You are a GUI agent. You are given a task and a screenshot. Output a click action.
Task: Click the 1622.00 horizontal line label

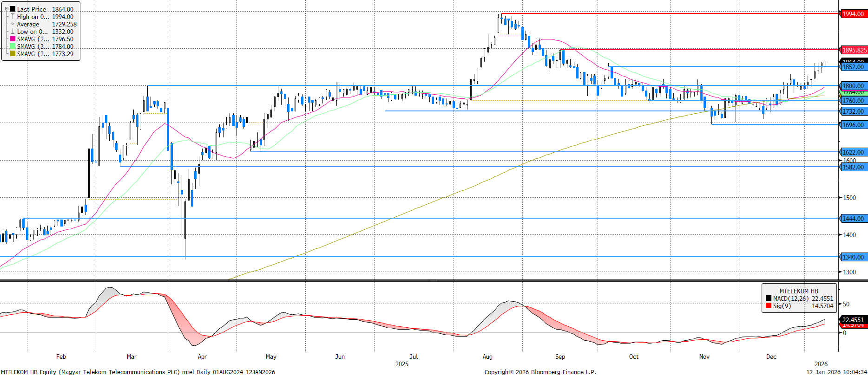[854, 152]
